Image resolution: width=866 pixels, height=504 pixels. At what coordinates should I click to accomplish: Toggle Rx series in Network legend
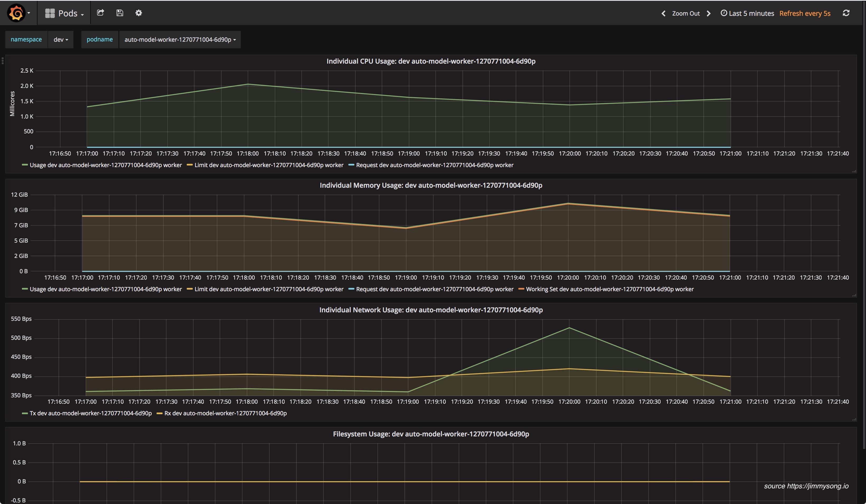coord(225,413)
